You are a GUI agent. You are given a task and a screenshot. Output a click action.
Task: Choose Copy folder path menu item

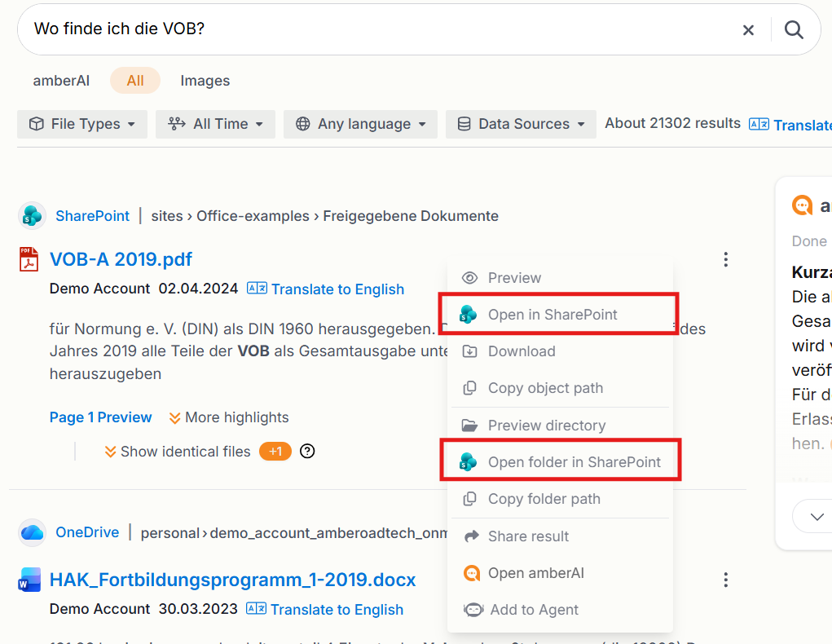(x=560, y=499)
